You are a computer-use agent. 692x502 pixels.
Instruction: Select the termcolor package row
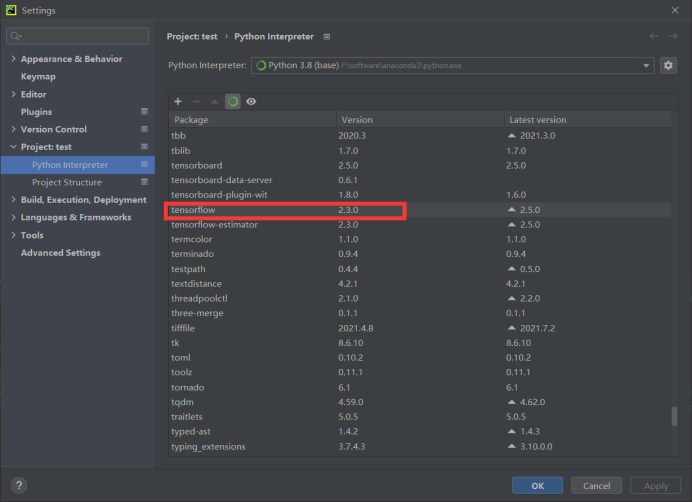click(x=420, y=239)
